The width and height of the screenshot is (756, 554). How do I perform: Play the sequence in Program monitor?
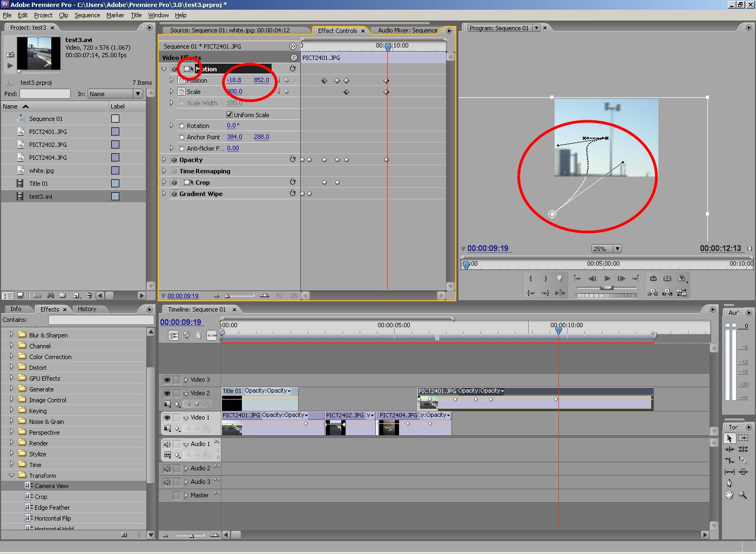(x=607, y=279)
